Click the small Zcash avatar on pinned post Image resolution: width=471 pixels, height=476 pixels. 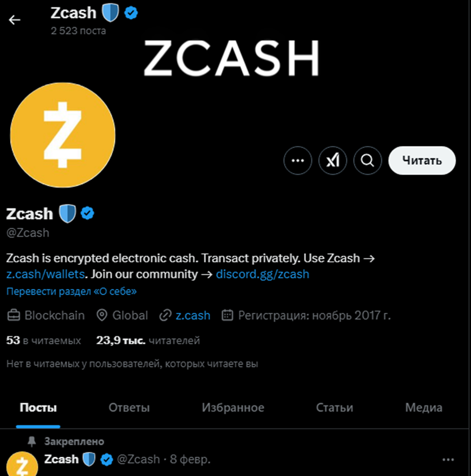pos(23,464)
